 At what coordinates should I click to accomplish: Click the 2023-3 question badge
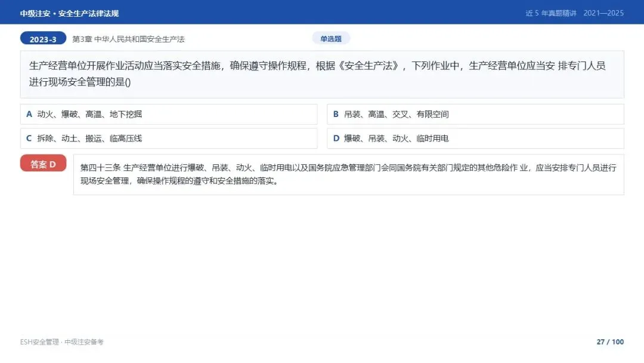pos(43,39)
